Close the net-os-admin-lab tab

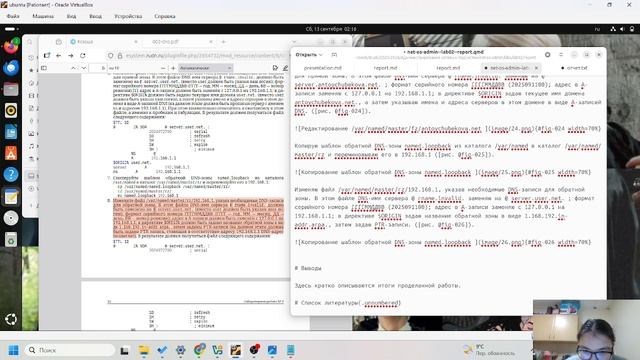point(536,68)
